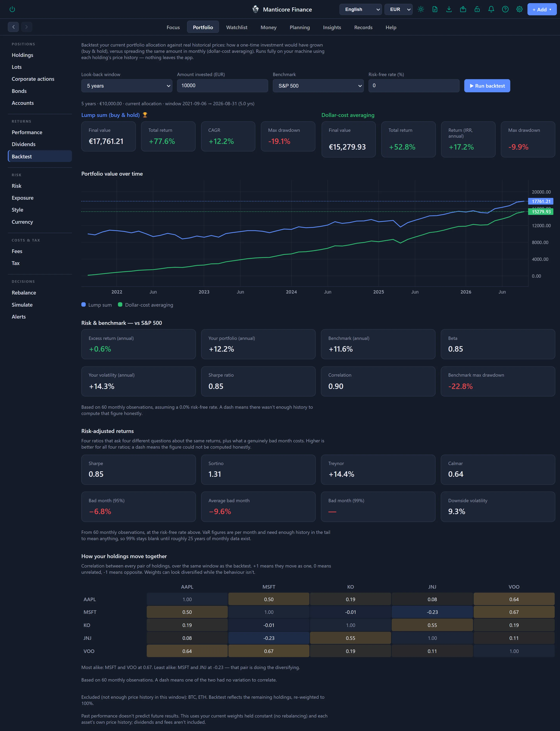Open notifications bell icon
This screenshot has height=731, width=560.
(x=491, y=9)
